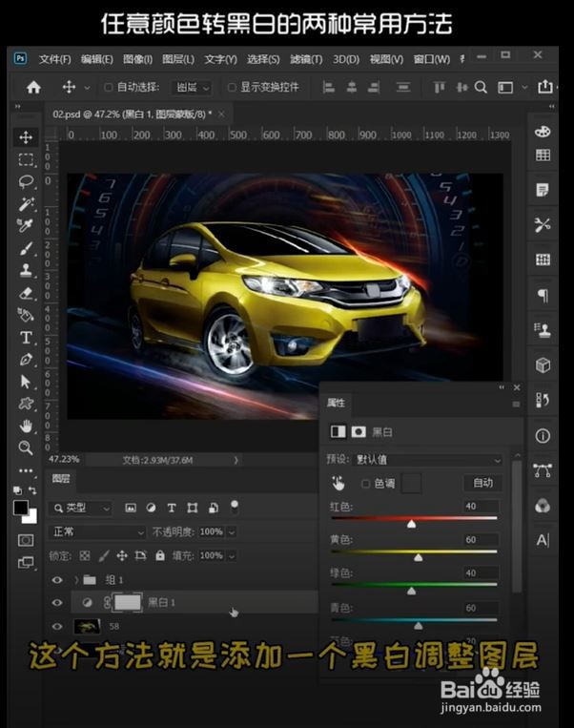Viewport: 574px width, 728px height.
Task: Open the 编辑(E) menu
Action: coord(97,59)
